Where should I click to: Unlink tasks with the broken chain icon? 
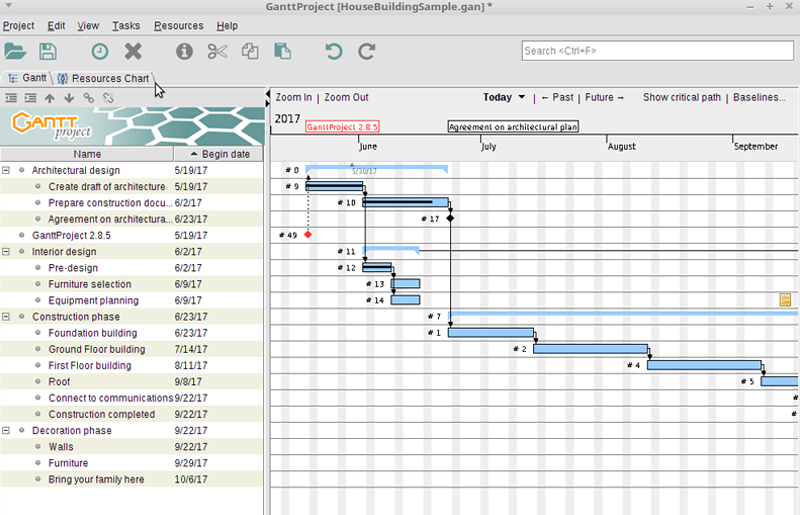(108, 98)
